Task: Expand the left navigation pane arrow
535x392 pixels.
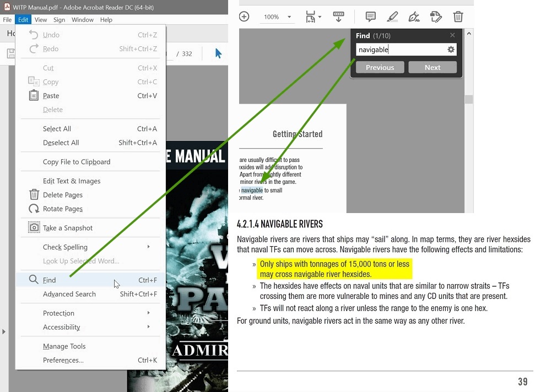Action: click(x=4, y=331)
